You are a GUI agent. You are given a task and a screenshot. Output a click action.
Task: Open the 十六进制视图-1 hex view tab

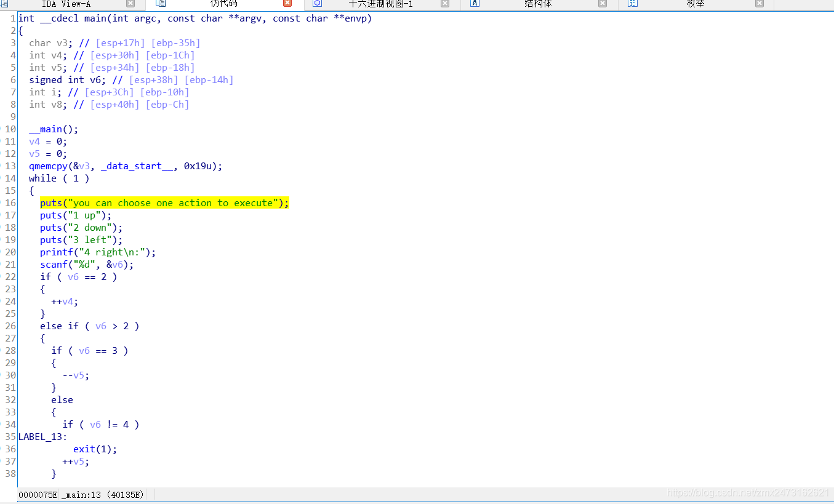pyautogui.click(x=381, y=4)
